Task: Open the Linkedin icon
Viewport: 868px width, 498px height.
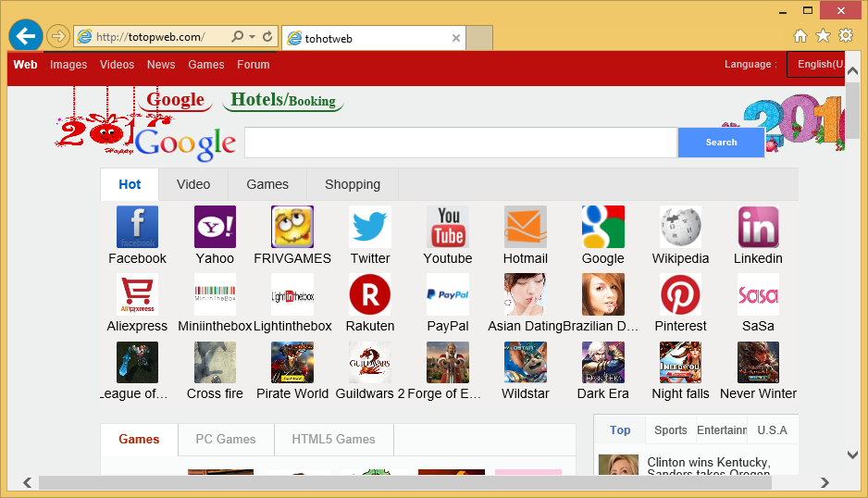Action: click(759, 227)
